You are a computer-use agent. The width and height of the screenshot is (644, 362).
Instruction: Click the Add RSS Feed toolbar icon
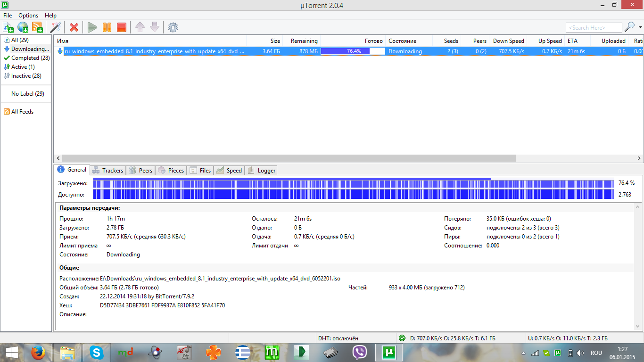pos(37,27)
